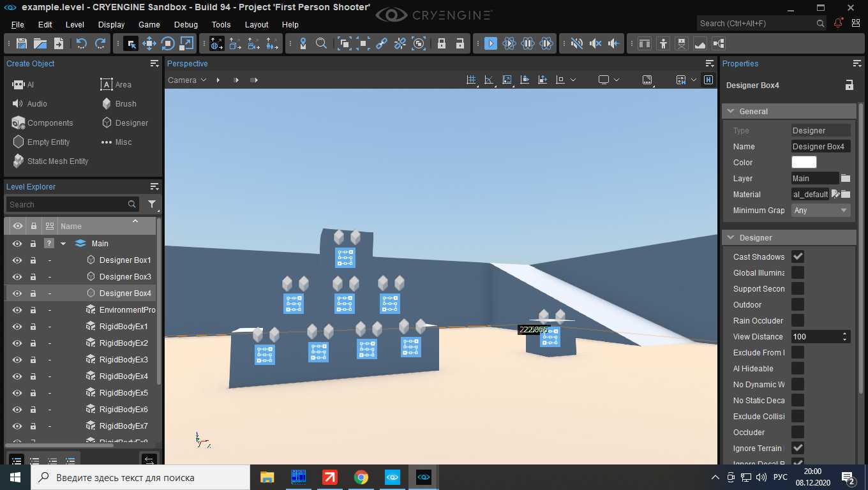Screen dimensions: 868x490
Task: Open the Level menu
Action: pyautogui.click(x=75, y=24)
